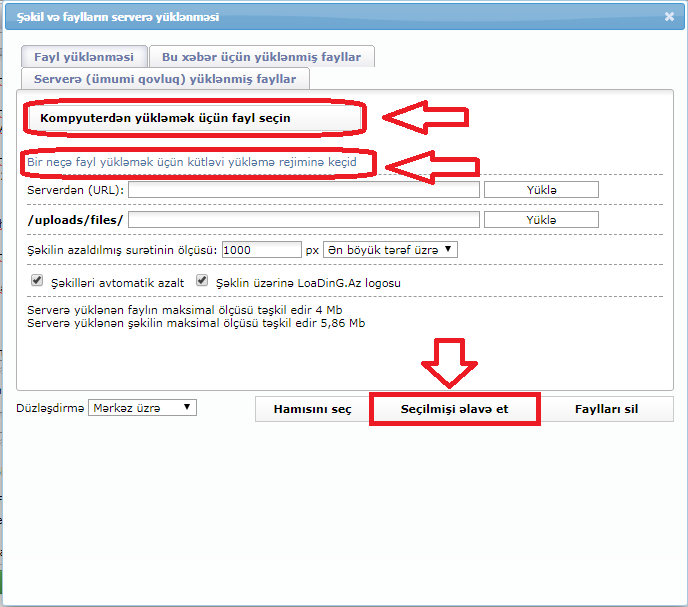
Task: Focus the /uploads/files/ path input field
Action: point(304,220)
